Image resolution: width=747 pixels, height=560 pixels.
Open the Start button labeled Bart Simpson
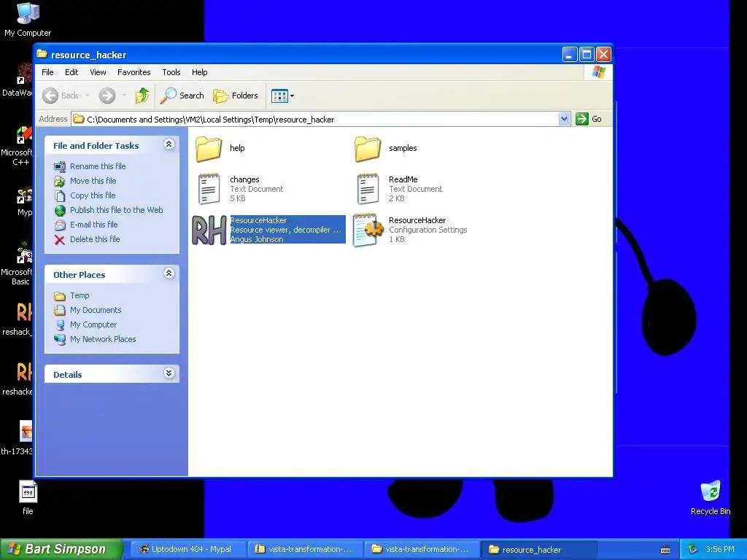61,549
